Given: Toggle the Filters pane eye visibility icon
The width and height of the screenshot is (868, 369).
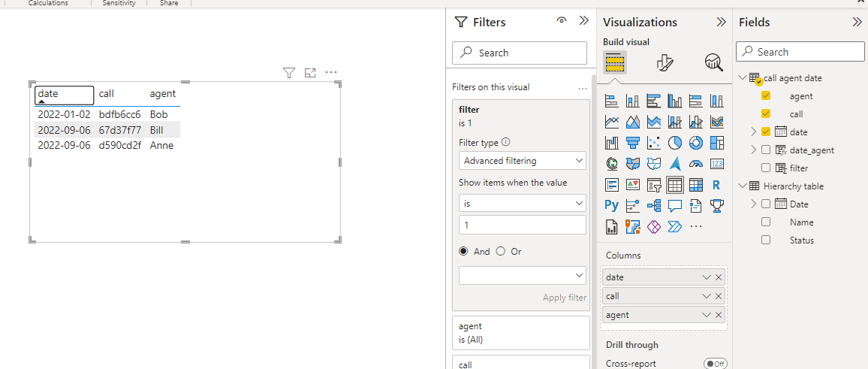Looking at the screenshot, I should pyautogui.click(x=562, y=21).
